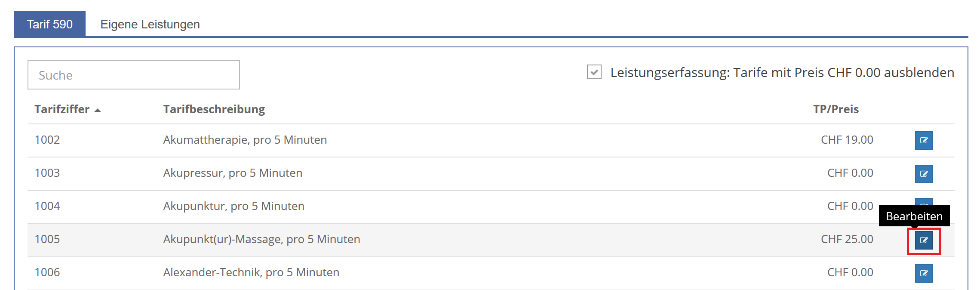Select row 1002 Akumattherapie description
This screenshot has height=290, width=980.
coord(245,140)
